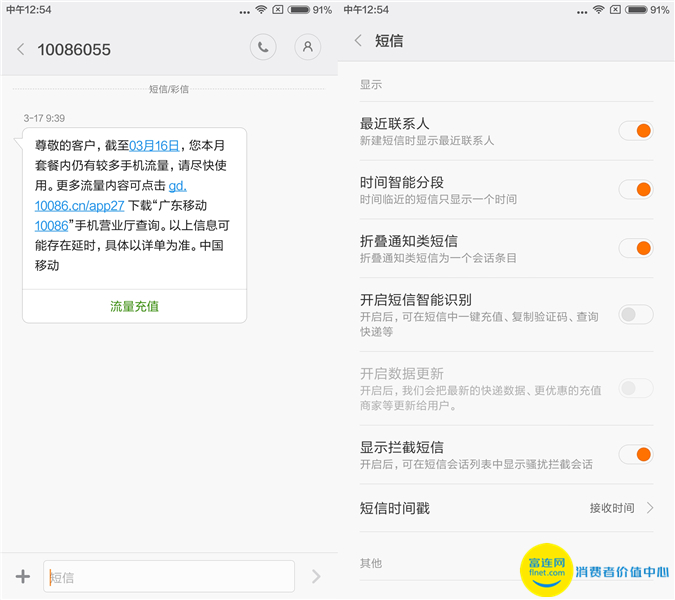Screen dimensions: 675x600
Task: Tap the battery icon in the left status bar
Action: click(x=299, y=9)
